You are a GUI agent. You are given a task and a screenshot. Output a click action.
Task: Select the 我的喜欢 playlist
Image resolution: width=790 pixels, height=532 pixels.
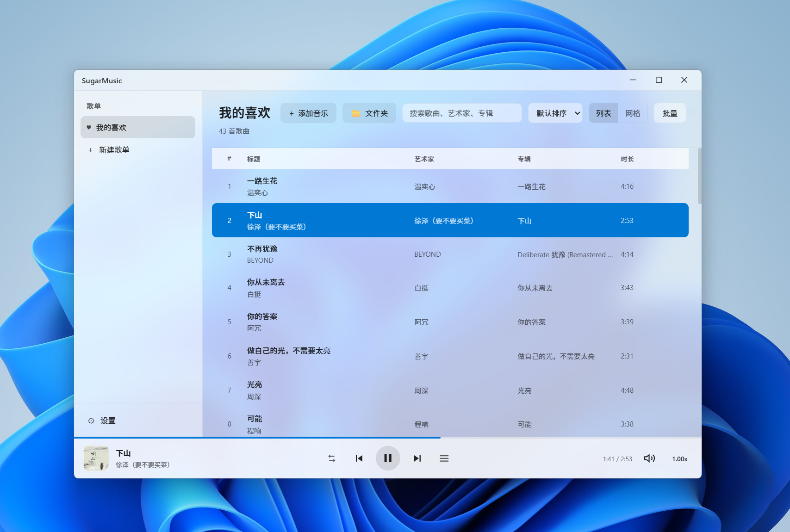(138, 127)
